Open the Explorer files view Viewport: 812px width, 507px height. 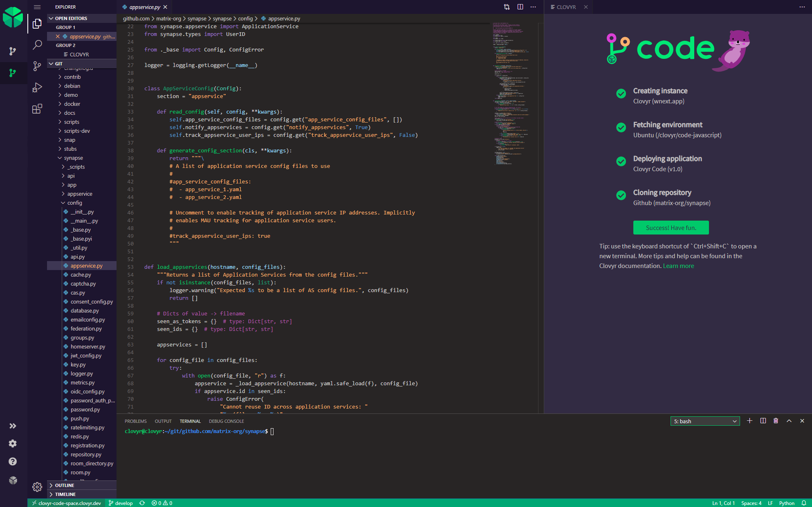tap(37, 24)
